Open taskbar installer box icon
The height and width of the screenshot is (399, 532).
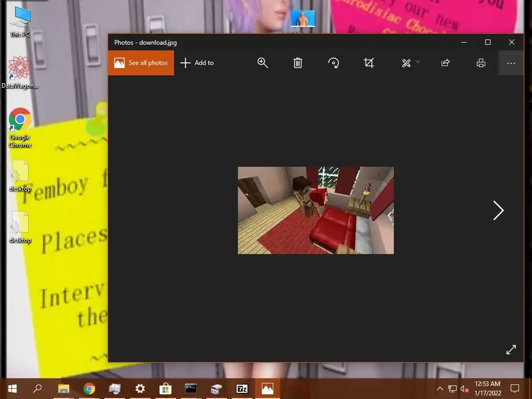pos(217,389)
